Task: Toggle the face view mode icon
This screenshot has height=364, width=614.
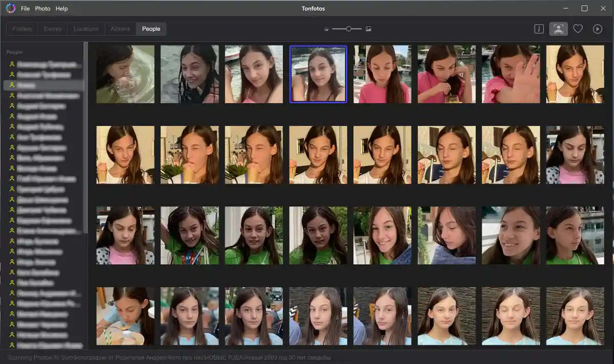Action: [558, 29]
